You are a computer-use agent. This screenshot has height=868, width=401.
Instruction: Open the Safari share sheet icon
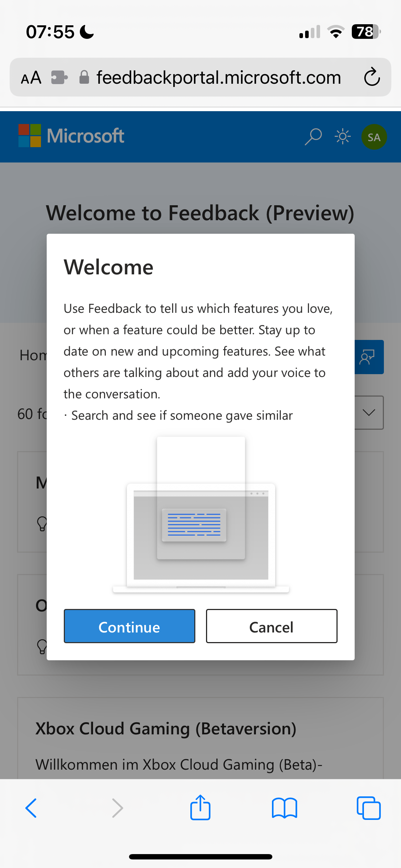tap(200, 807)
